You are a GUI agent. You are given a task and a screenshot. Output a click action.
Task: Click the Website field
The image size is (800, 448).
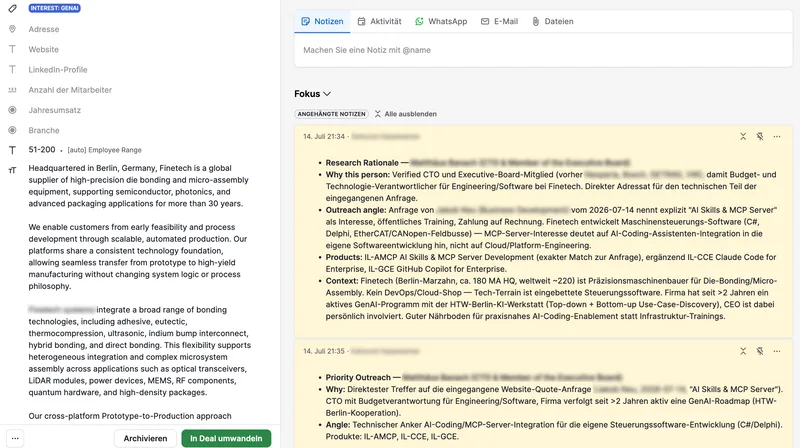pos(43,49)
